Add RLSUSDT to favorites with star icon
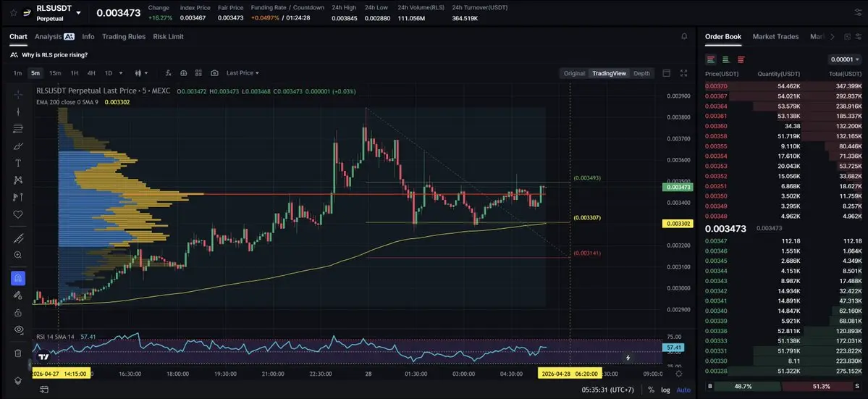Image resolution: width=868 pixels, height=399 pixels. point(13,13)
